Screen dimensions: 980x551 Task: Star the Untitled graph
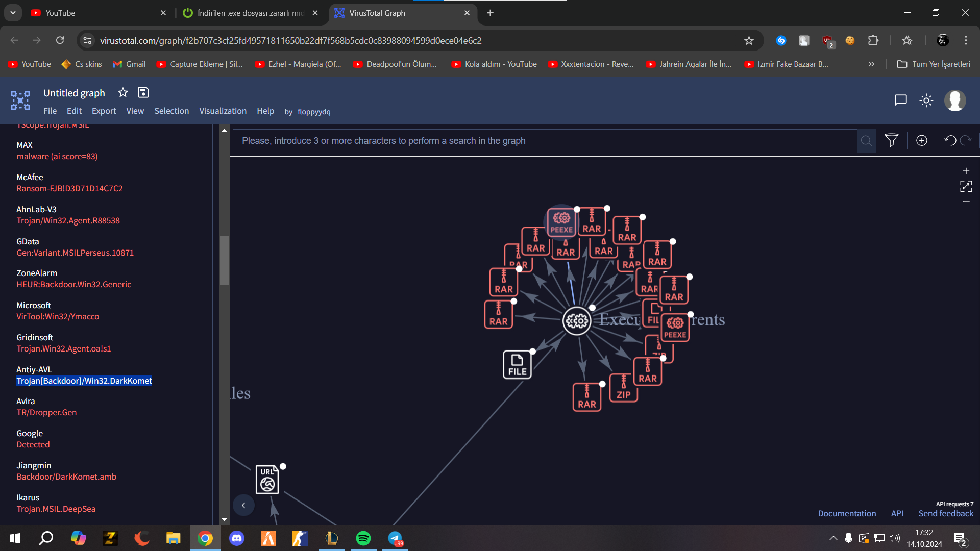(x=122, y=92)
